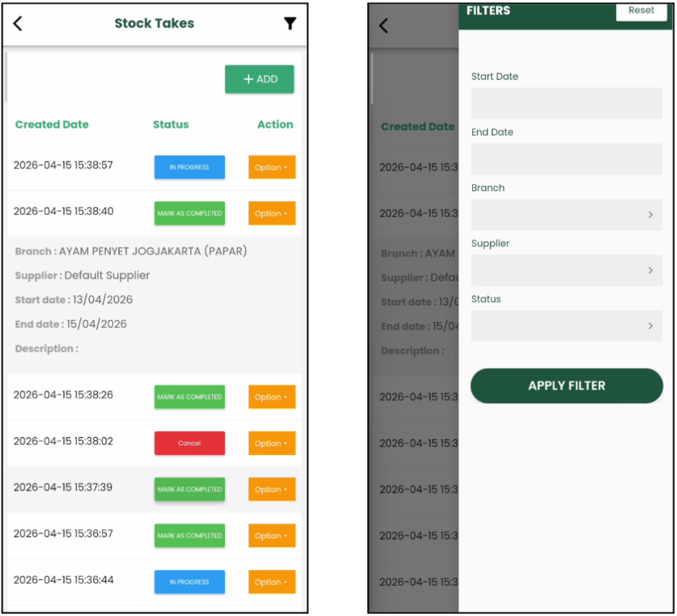Open Option dropdown for 15:36:44 entry
This screenshot has width=677, height=616.
pos(272,582)
